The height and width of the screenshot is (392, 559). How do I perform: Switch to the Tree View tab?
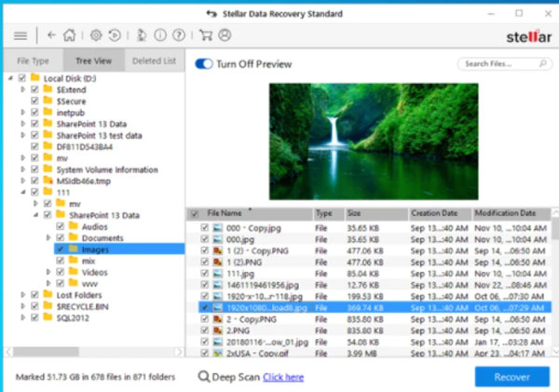coord(94,61)
